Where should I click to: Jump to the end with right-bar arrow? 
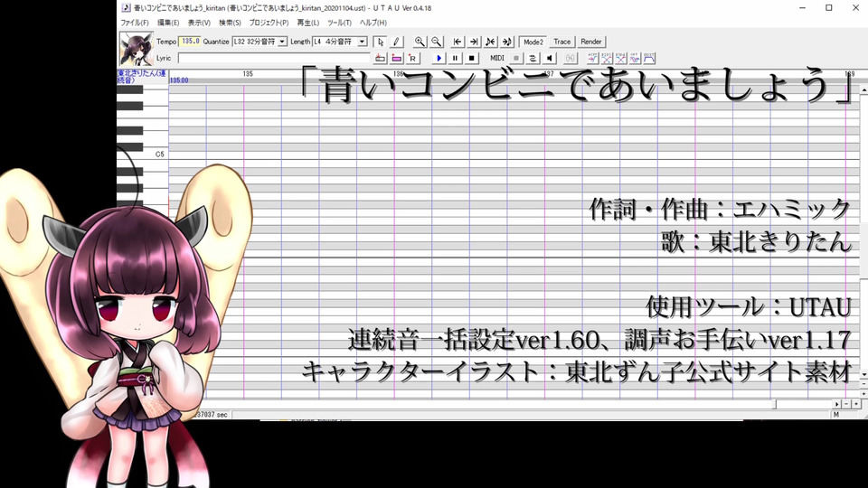(x=474, y=42)
